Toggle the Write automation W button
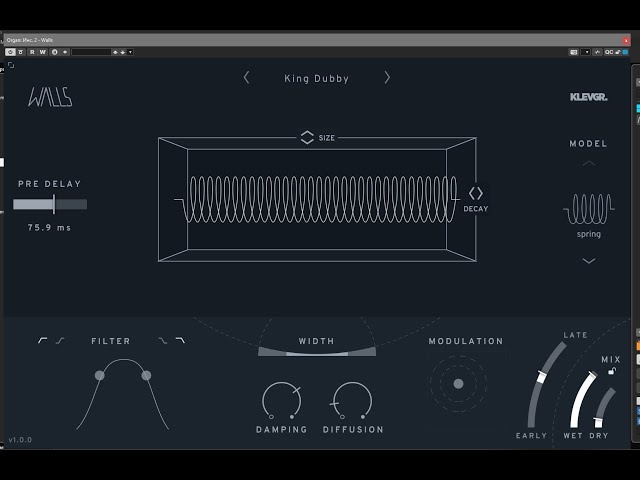Viewport: 640px width, 480px height. (42, 51)
